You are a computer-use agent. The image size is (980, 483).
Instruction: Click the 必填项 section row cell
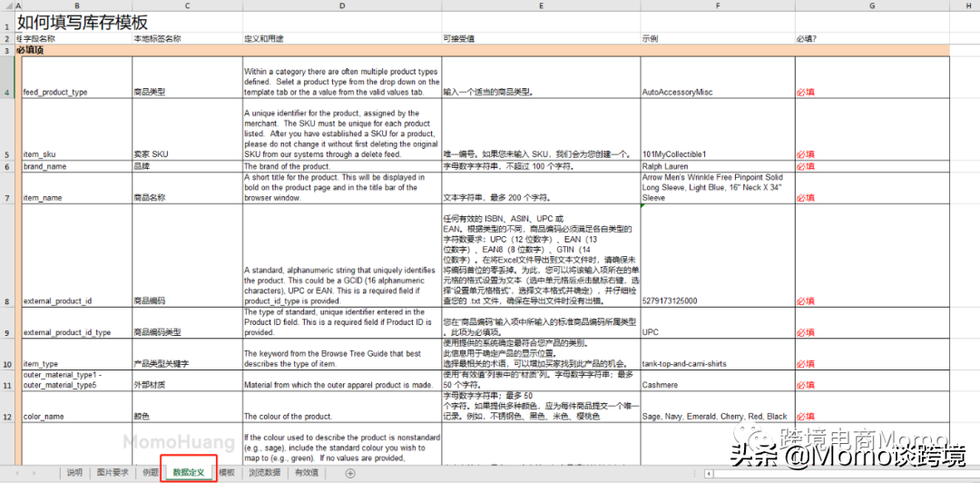coord(481,50)
